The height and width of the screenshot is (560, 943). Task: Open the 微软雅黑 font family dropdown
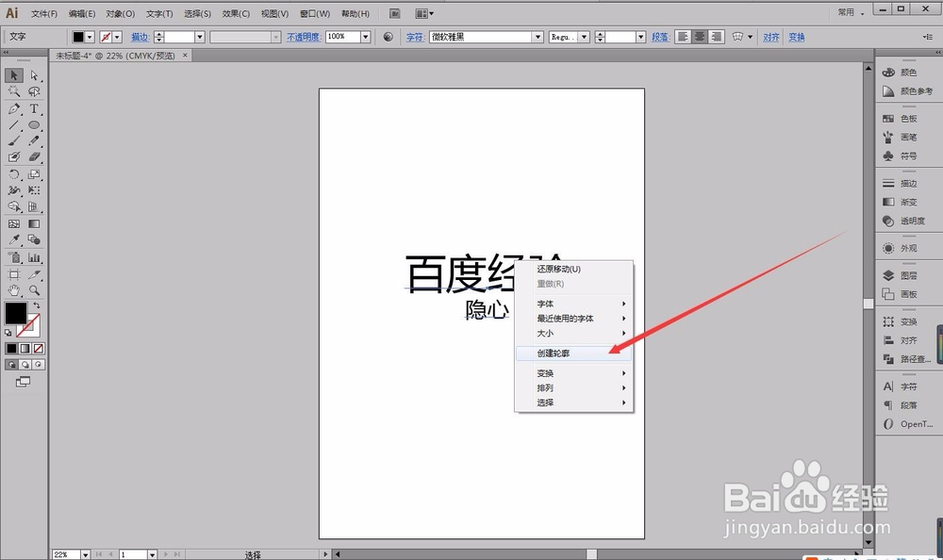(x=537, y=37)
